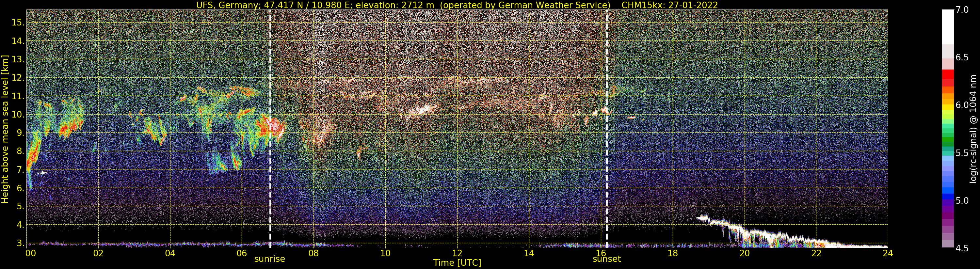The height and width of the screenshot is (269, 980).
Task: Click the '13.' height axis tick label
Action: tap(18, 59)
